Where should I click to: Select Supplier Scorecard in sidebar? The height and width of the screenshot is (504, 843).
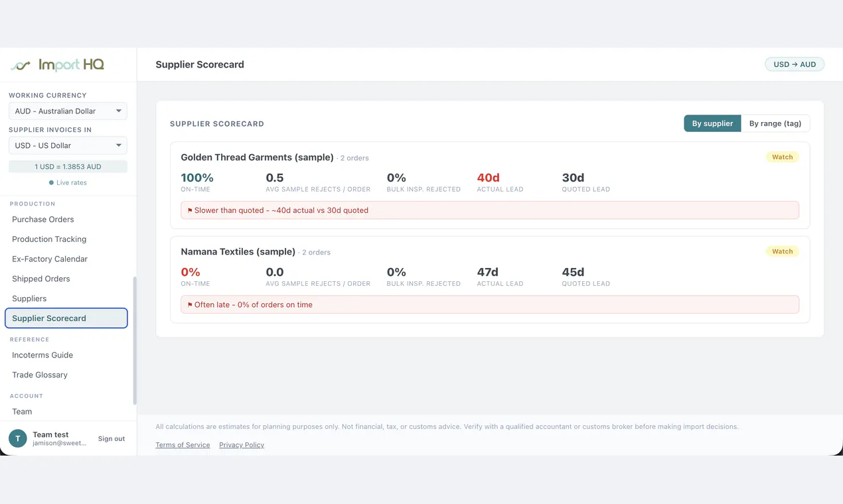66,318
